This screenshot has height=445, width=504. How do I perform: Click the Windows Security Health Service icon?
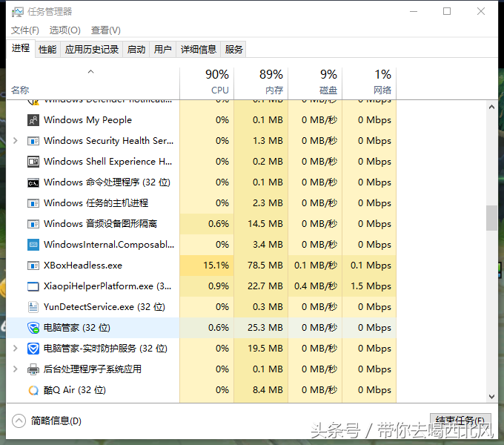tap(33, 141)
